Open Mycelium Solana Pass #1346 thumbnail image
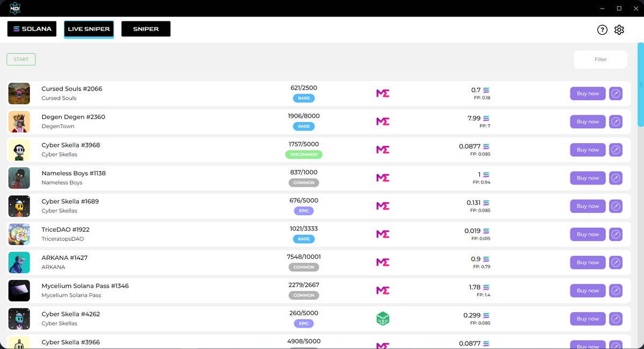 pos(19,291)
